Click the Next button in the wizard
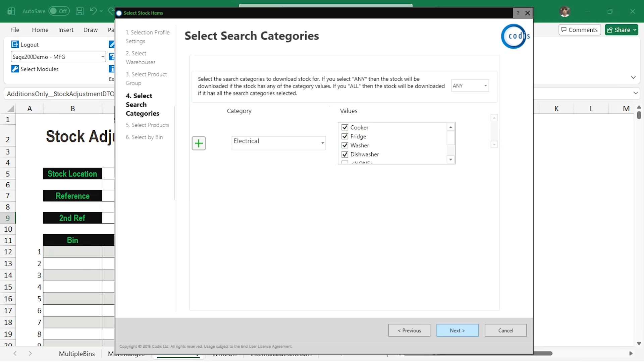 click(457, 330)
